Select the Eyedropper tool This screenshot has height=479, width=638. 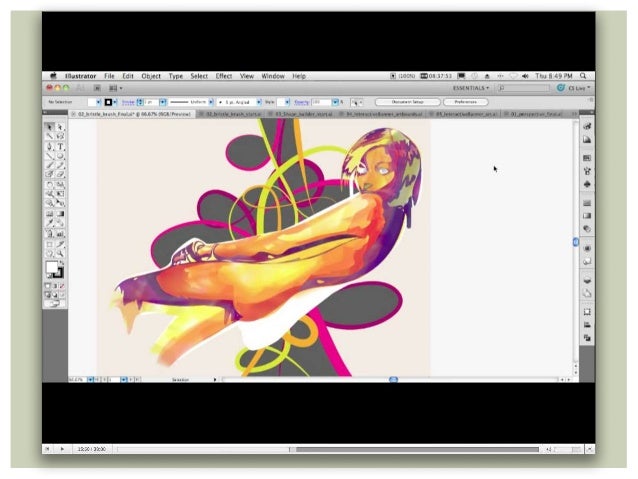pos(50,223)
